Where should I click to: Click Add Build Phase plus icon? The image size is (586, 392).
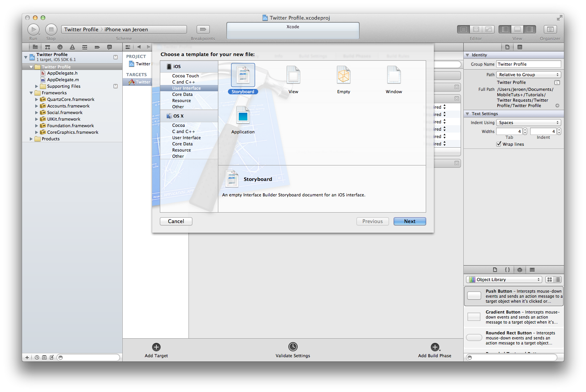click(x=435, y=347)
